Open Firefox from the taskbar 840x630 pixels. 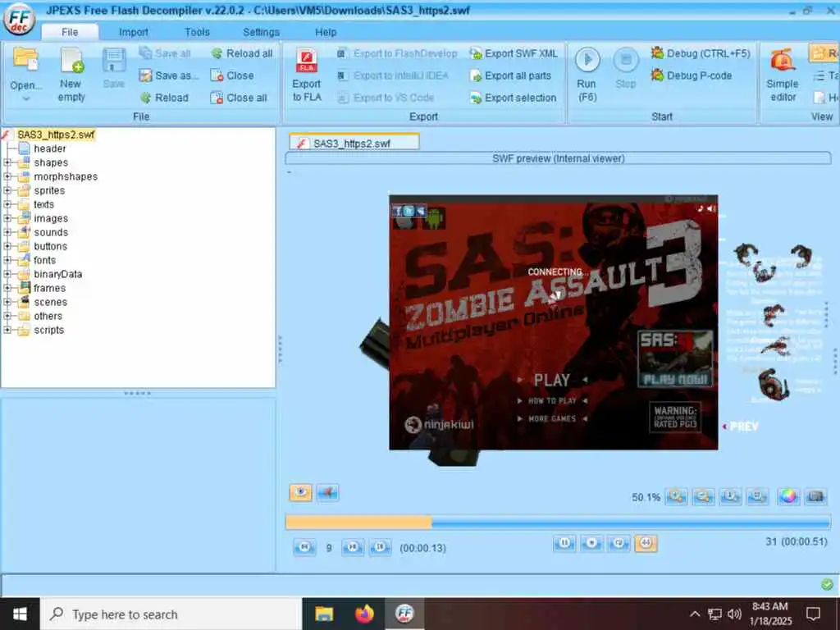(364, 614)
